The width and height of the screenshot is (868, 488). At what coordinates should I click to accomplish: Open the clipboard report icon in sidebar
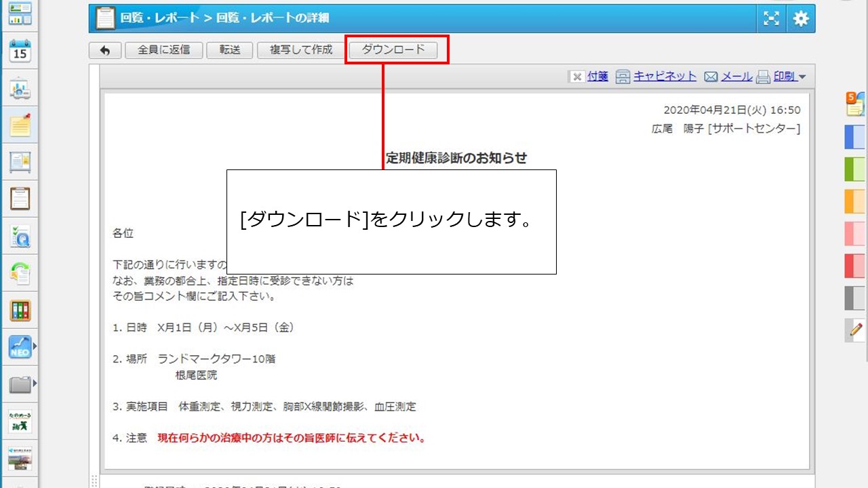[x=20, y=199]
